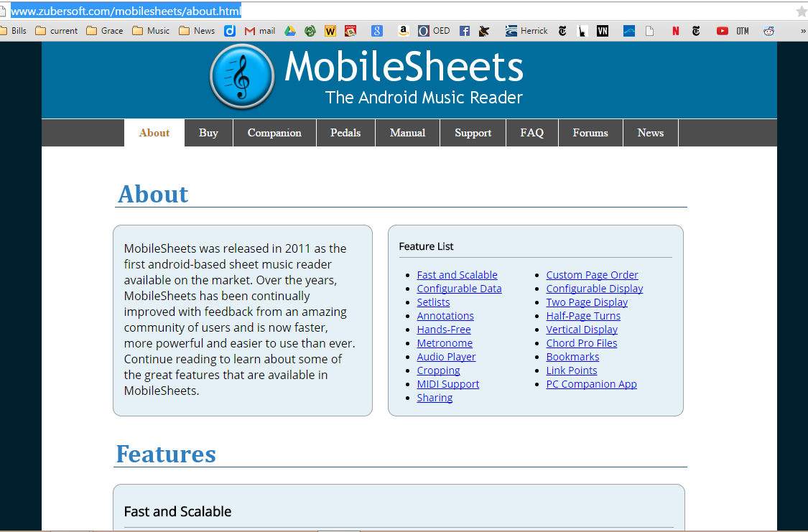Open the YouTube bookmark
808x532 pixels.
[x=723, y=31]
